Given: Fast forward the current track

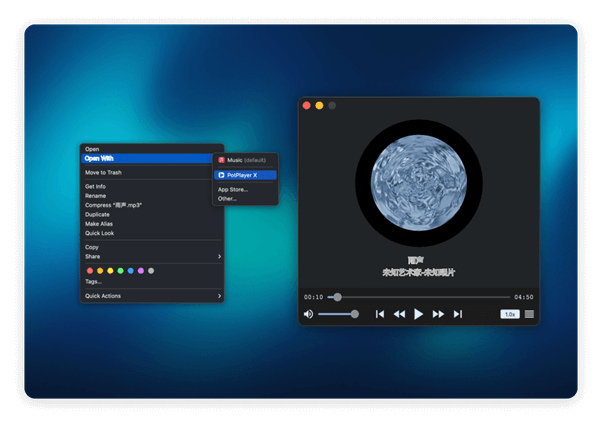Looking at the screenshot, I should [438, 314].
